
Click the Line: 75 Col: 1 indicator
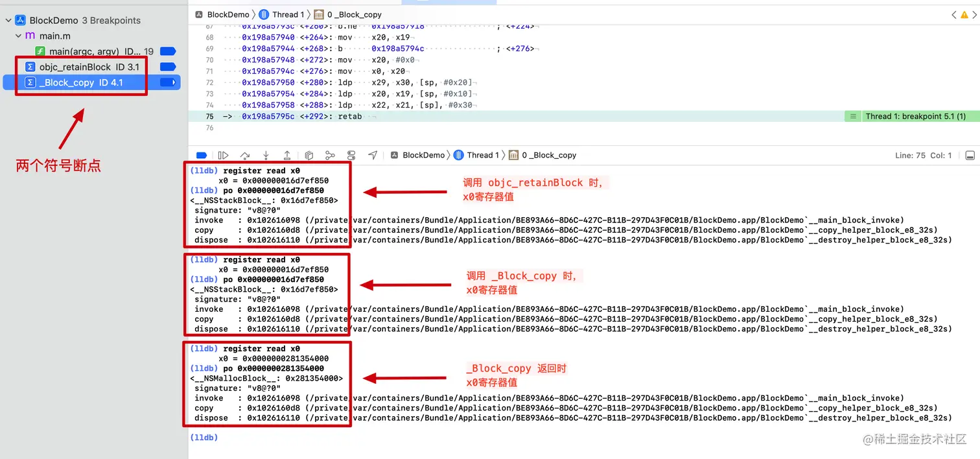click(x=924, y=155)
